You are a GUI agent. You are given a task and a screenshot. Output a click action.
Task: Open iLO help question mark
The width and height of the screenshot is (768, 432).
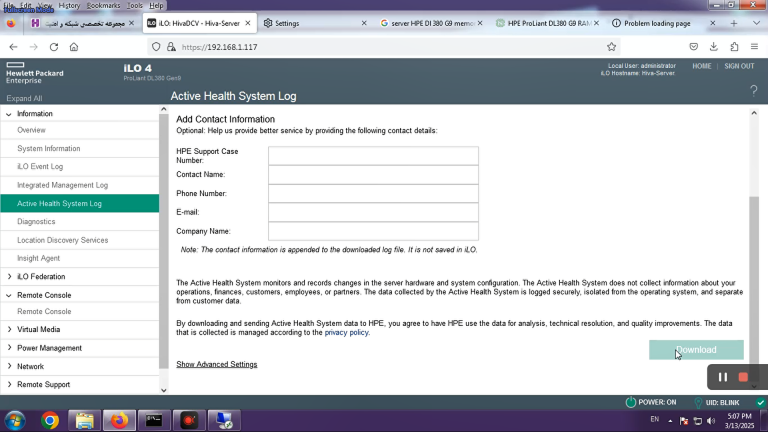point(754,91)
